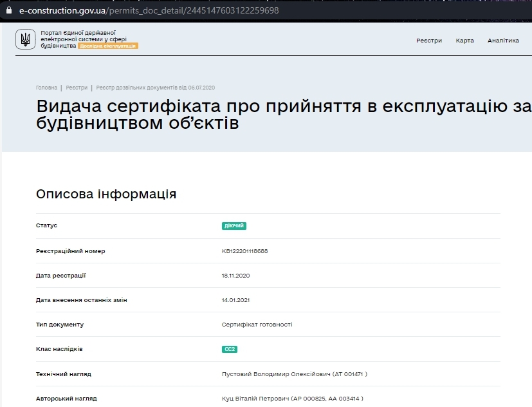
Task: Click the Дослідна експлуатація badge
Action: [x=108, y=46]
